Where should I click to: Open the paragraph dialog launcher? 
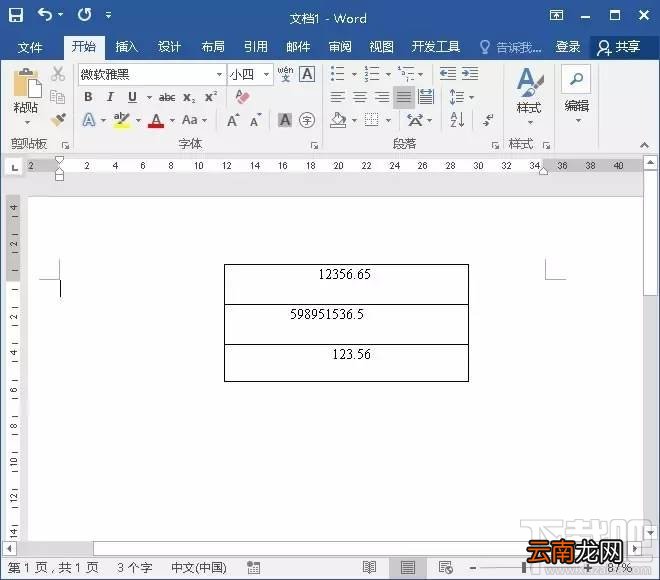(x=495, y=145)
